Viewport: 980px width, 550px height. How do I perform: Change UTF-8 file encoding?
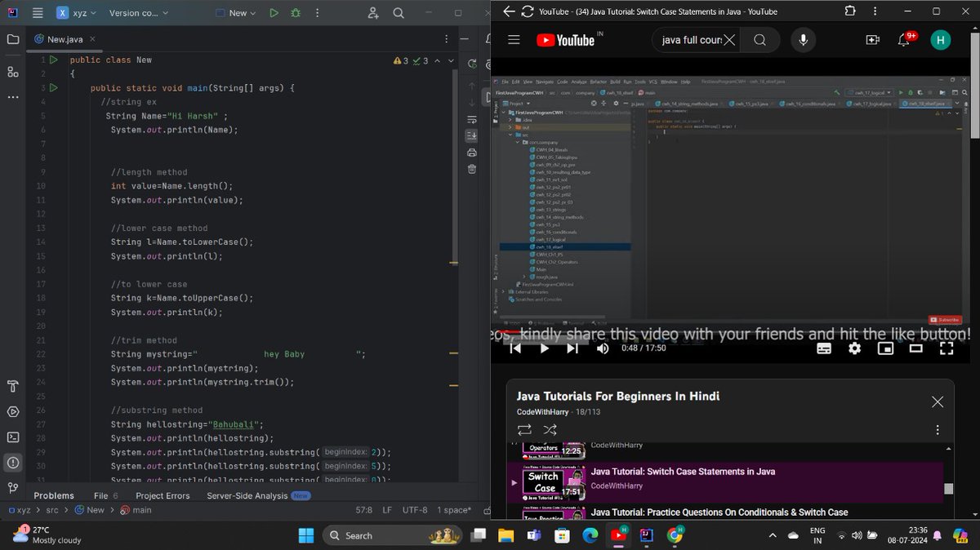tap(415, 510)
